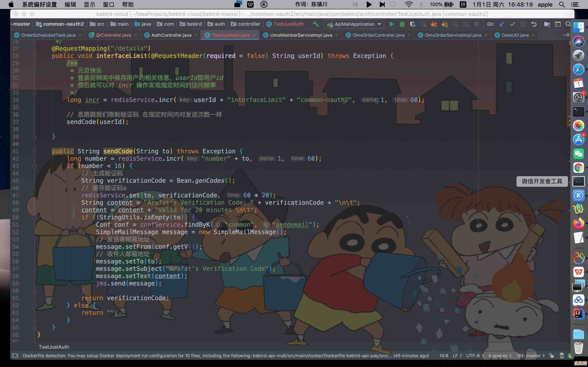Open the 编辑 menu in the menu bar

pyautogui.click(x=70, y=4)
